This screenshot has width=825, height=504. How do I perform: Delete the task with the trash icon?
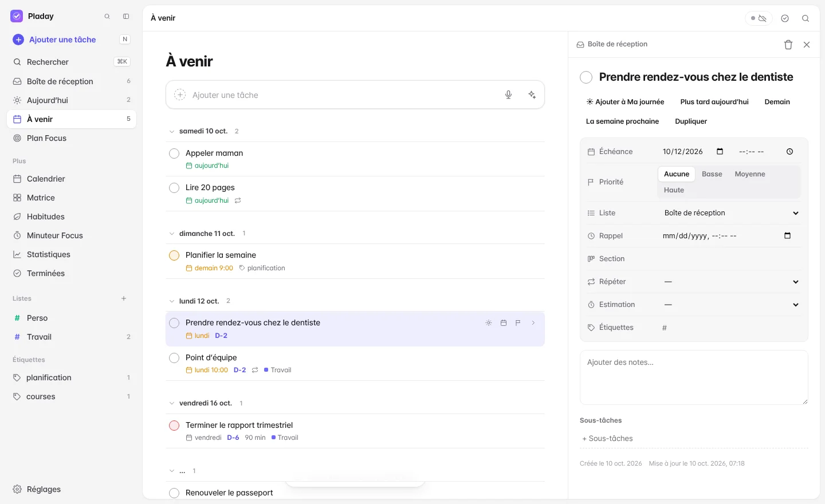788,45
